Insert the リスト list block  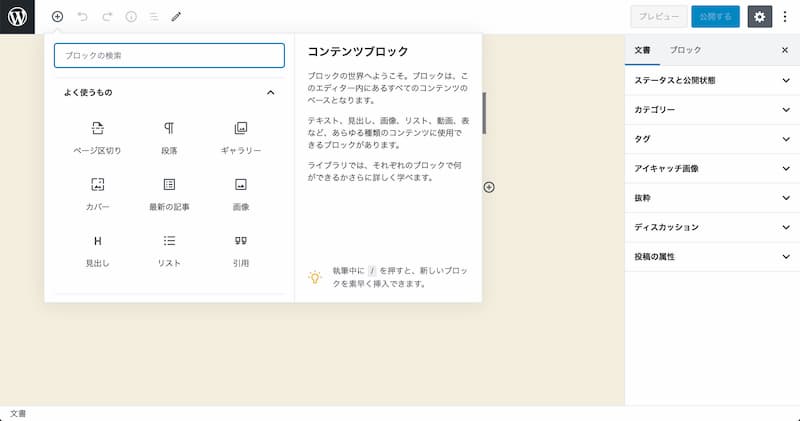169,251
